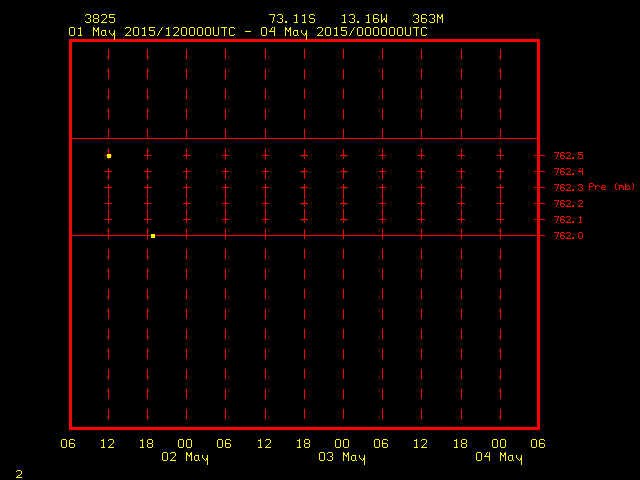Image resolution: width=640 pixels, height=480 pixels.
Task: Click the 762.5 pressure axis label
Action: click(569, 156)
